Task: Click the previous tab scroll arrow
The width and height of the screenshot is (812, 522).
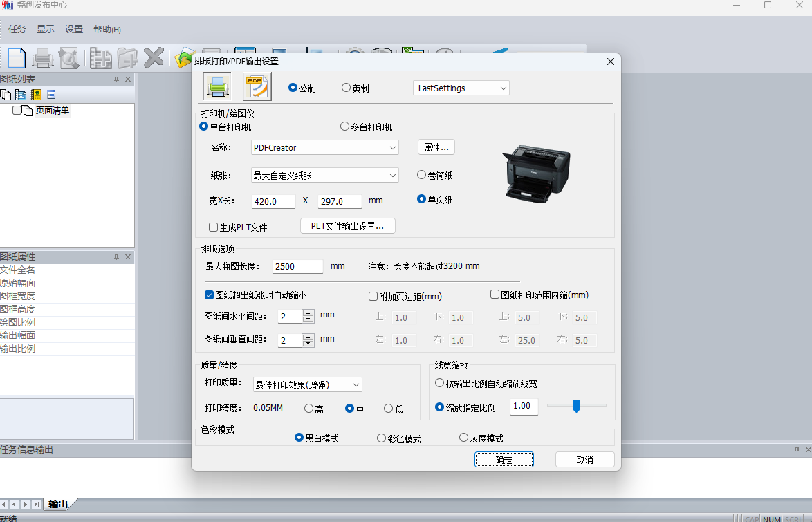Action: click(x=14, y=504)
